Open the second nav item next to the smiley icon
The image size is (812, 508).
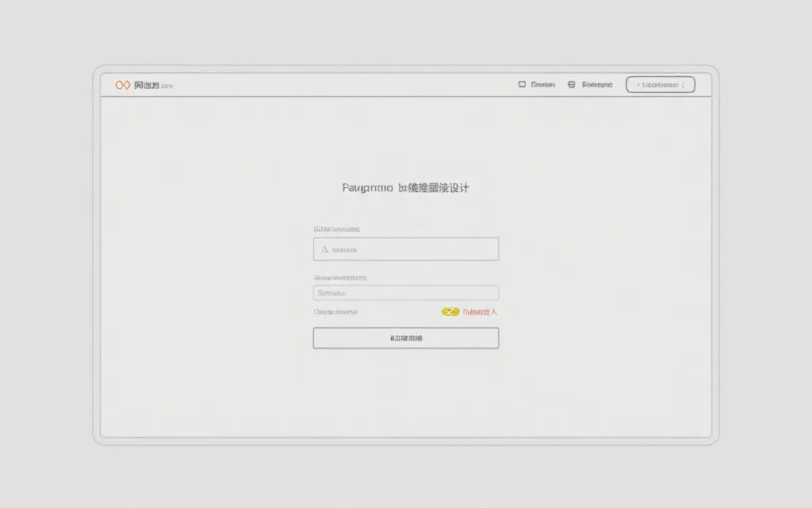tap(596, 83)
